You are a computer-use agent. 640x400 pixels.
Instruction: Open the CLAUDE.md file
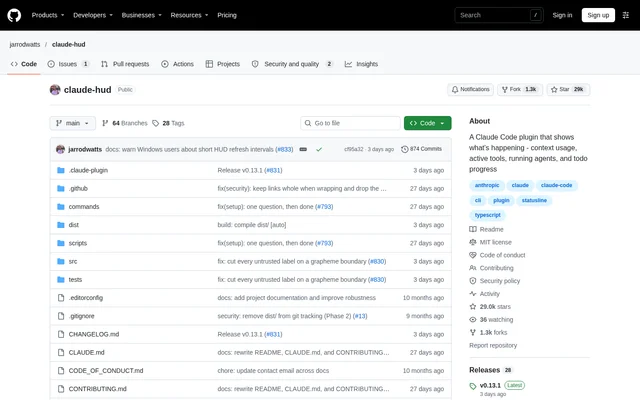[87, 352]
